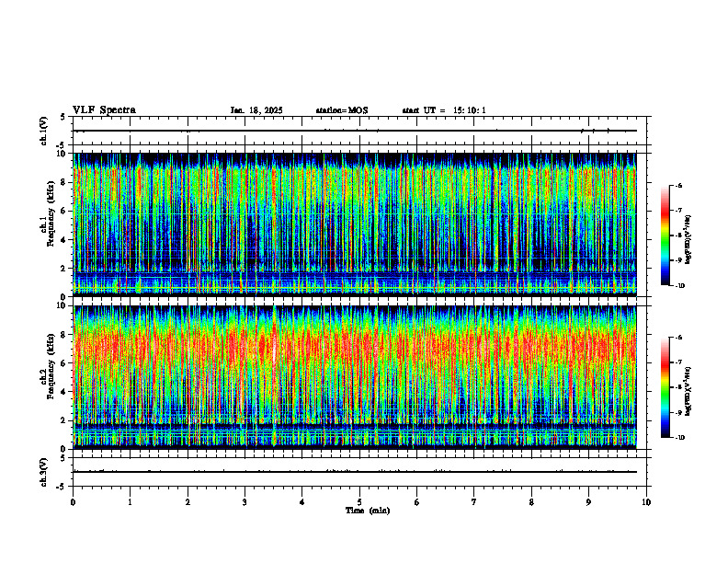Click the date text "Jan. 18, 2025"
Viewport: 728px width, 563px height.
point(256,110)
